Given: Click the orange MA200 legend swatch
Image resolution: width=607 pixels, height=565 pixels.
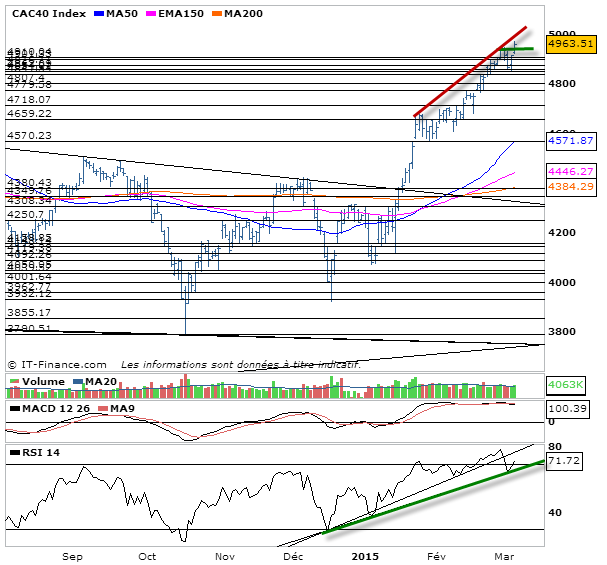Looking at the screenshot, I should [x=218, y=13].
